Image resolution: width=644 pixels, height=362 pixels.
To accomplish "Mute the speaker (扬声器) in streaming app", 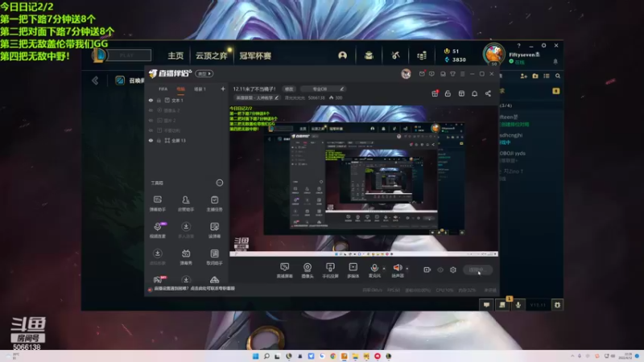I will [x=398, y=270].
